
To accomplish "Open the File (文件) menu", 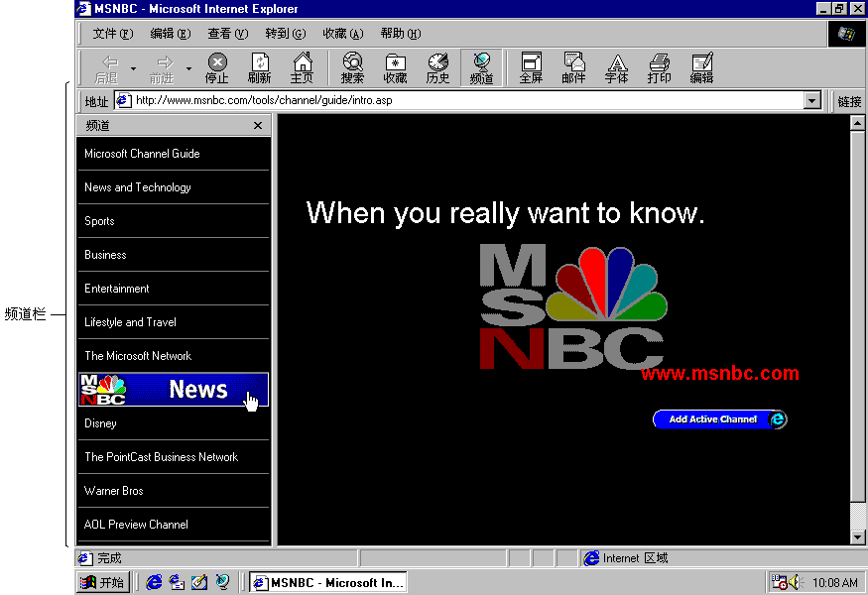I will pos(112,34).
